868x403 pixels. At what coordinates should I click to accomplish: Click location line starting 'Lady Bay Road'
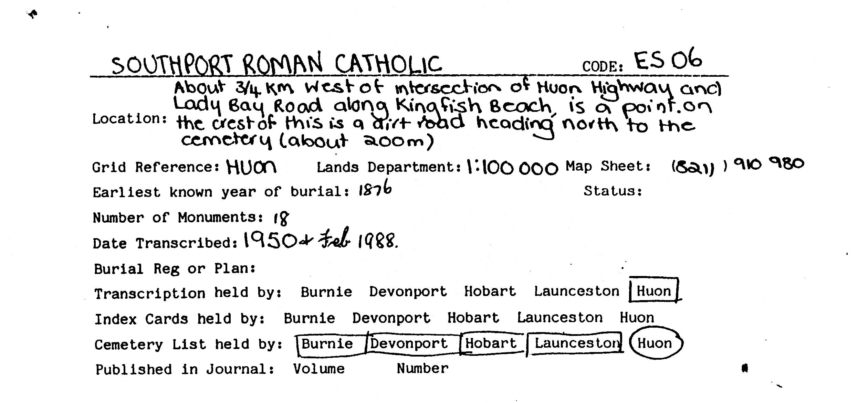point(442,106)
